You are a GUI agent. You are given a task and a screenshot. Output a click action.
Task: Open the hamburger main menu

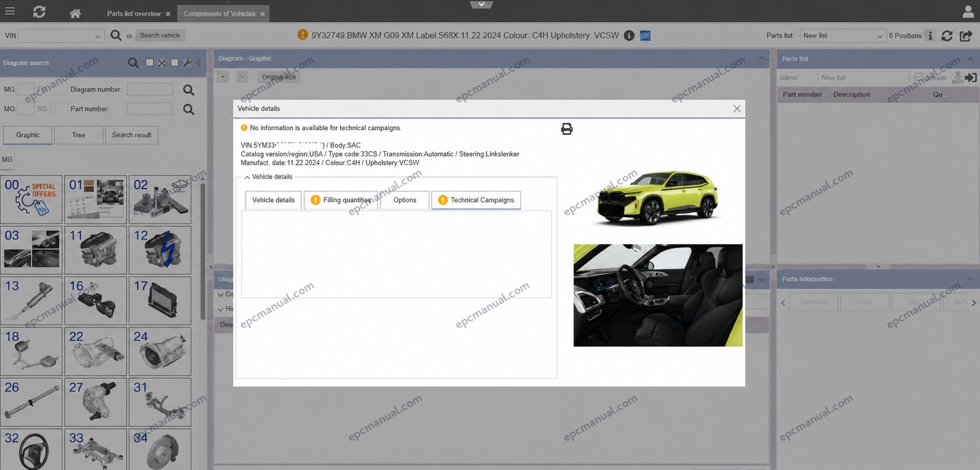(x=10, y=11)
